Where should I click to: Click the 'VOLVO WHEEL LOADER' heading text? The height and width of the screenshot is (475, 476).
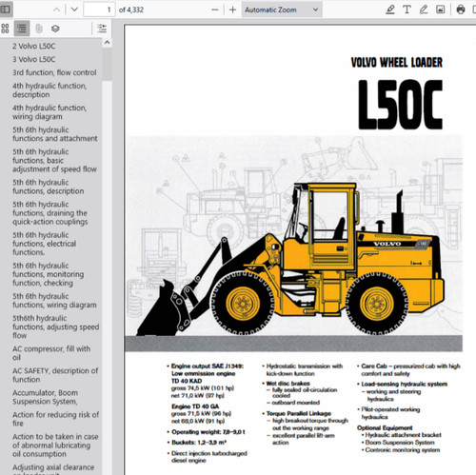click(397, 62)
